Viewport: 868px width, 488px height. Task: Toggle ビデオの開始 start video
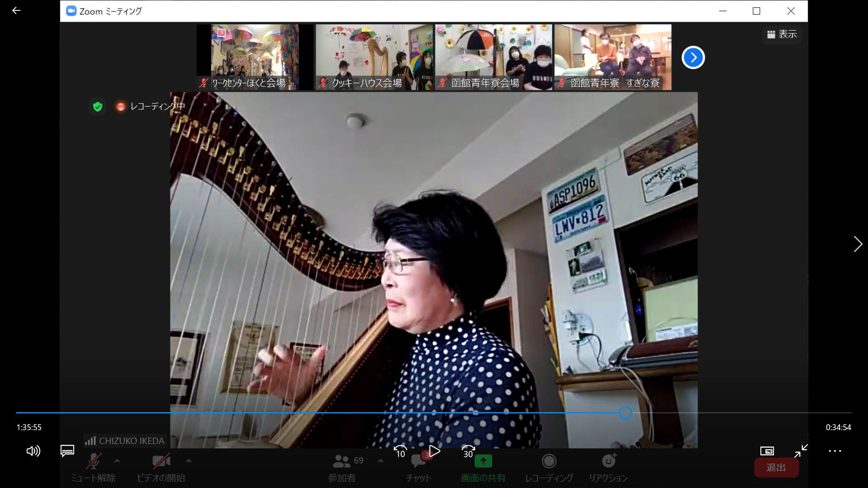[x=161, y=468]
